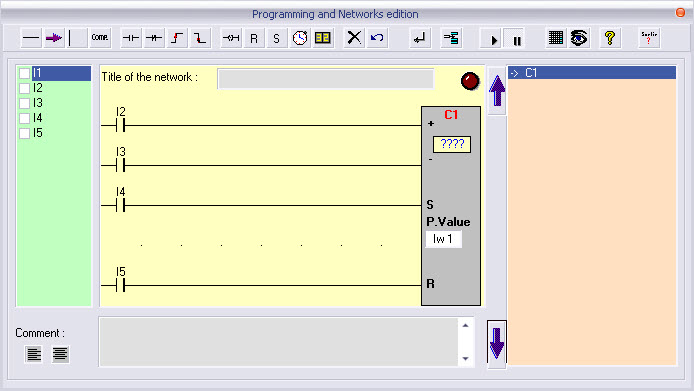Toggle the I1 input checkbox
Image resolution: width=694 pixels, height=391 pixels.
tap(25, 73)
